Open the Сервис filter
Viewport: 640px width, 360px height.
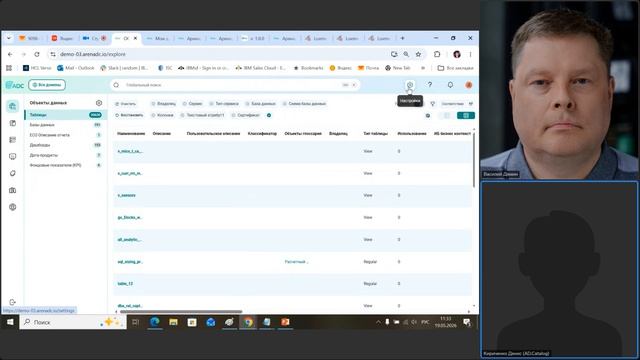coord(192,104)
